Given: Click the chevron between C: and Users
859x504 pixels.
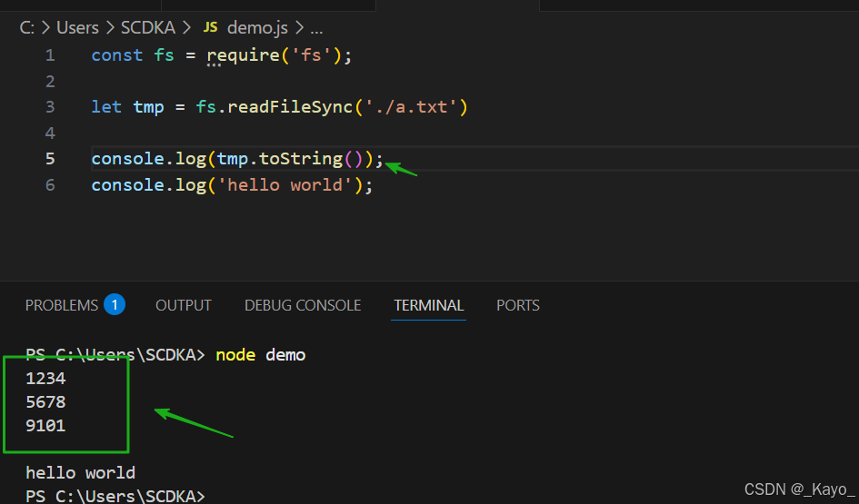Looking at the screenshot, I should click(46, 27).
